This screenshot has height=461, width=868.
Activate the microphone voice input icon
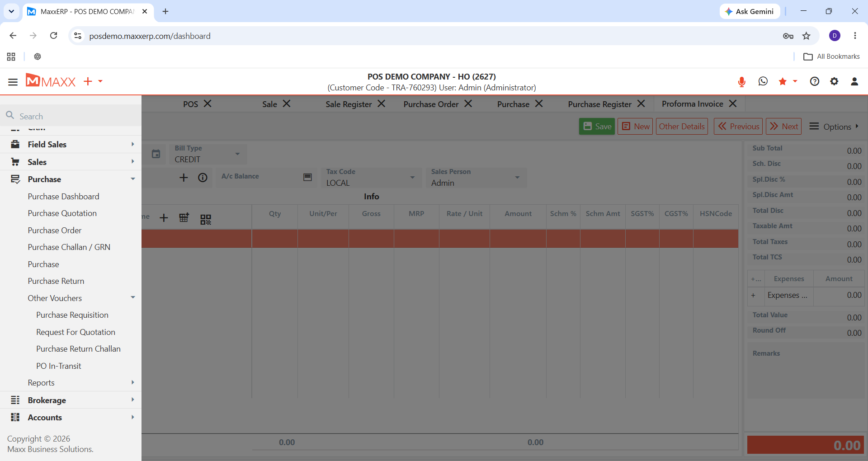click(x=741, y=82)
